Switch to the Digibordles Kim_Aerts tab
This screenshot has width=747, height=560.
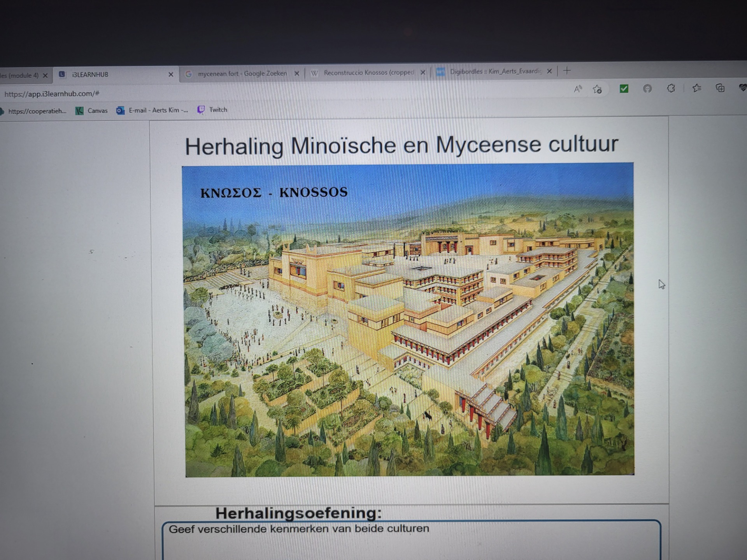point(494,72)
